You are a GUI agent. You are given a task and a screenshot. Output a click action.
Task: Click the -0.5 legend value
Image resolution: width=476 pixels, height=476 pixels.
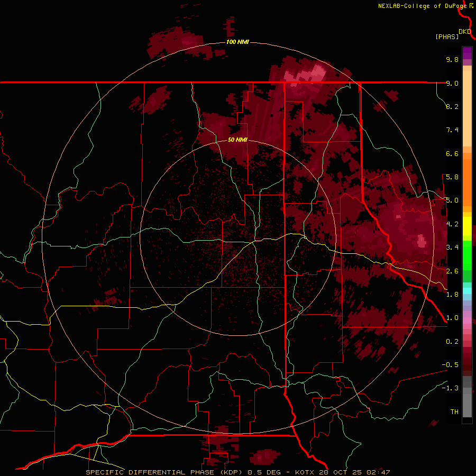click(450, 365)
